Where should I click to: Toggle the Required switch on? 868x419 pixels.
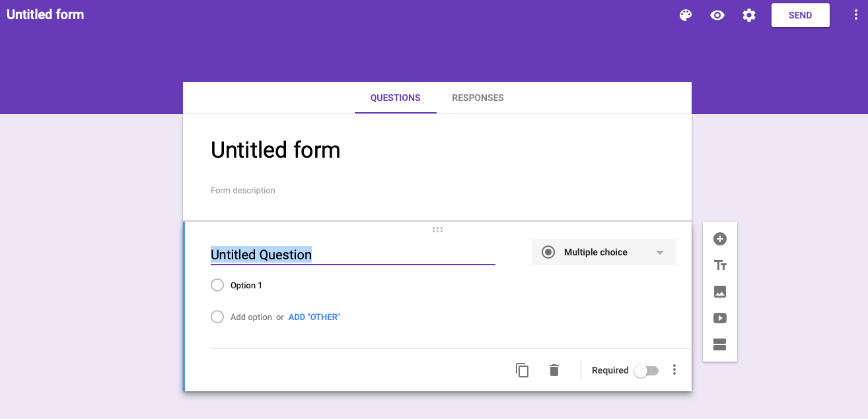click(646, 371)
